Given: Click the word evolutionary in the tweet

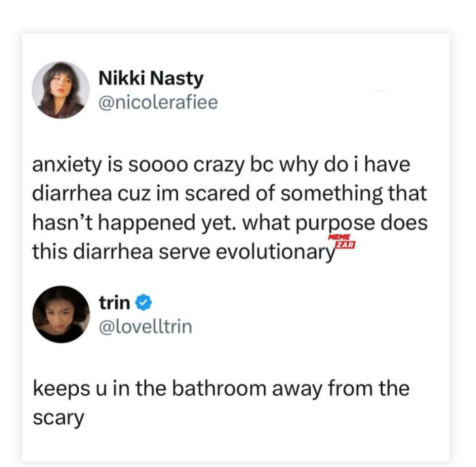Looking at the screenshot, I should [276, 252].
